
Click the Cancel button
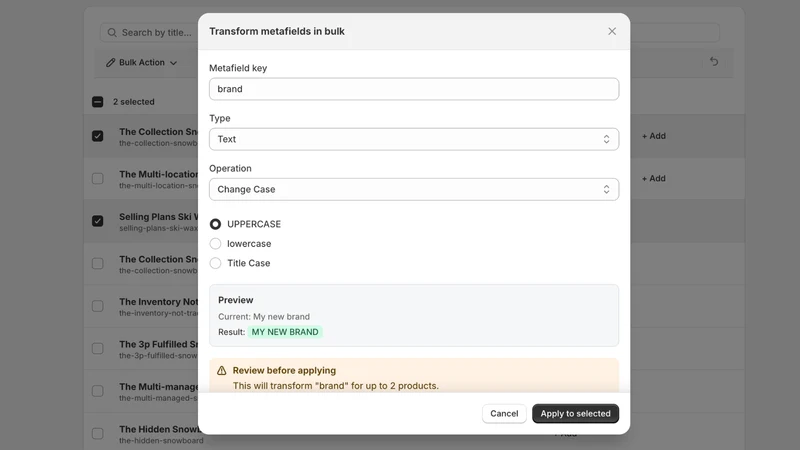504,413
